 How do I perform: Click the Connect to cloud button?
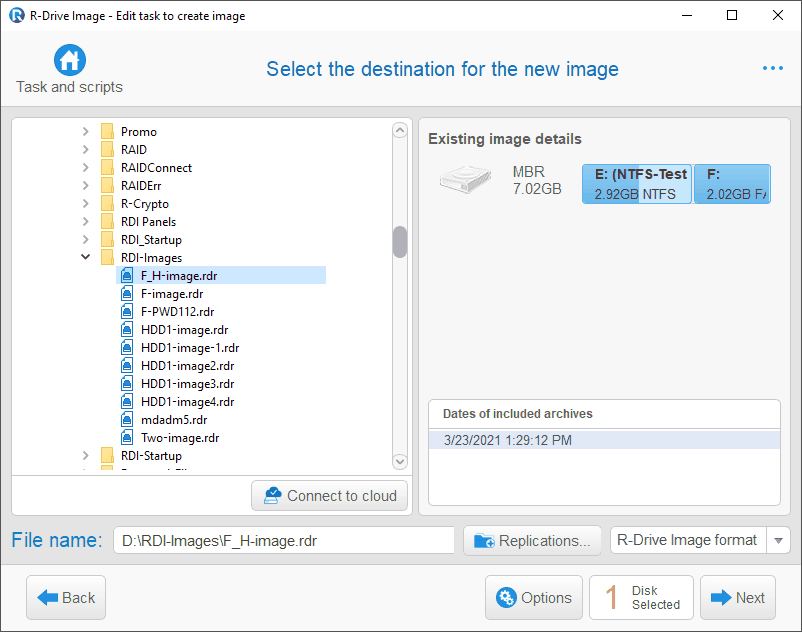tap(329, 495)
